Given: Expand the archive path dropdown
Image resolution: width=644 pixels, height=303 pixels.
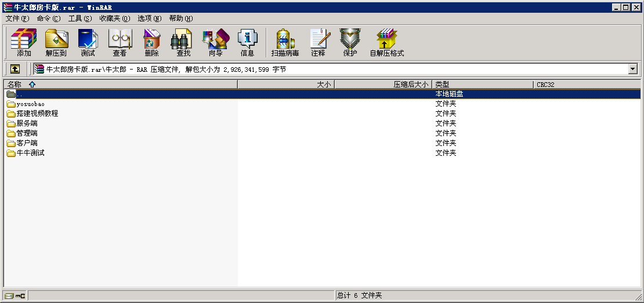Looking at the screenshot, I should 632,69.
